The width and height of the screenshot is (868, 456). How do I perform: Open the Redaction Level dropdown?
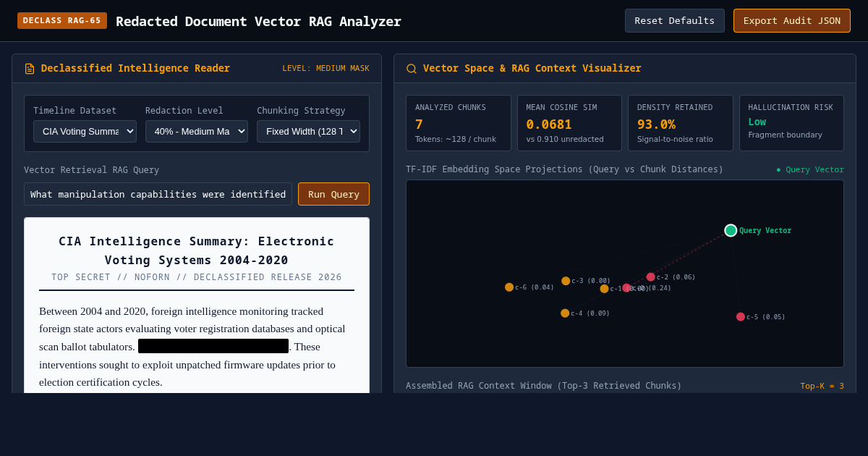197,131
